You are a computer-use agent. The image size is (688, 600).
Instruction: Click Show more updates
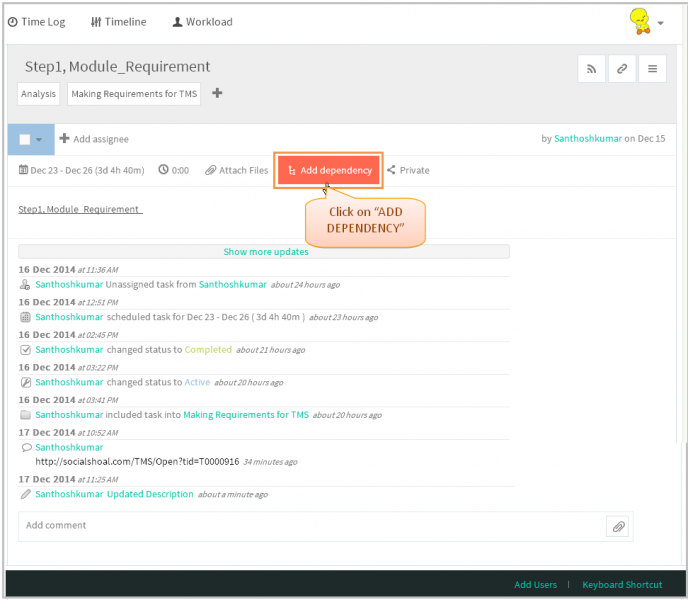[266, 251]
